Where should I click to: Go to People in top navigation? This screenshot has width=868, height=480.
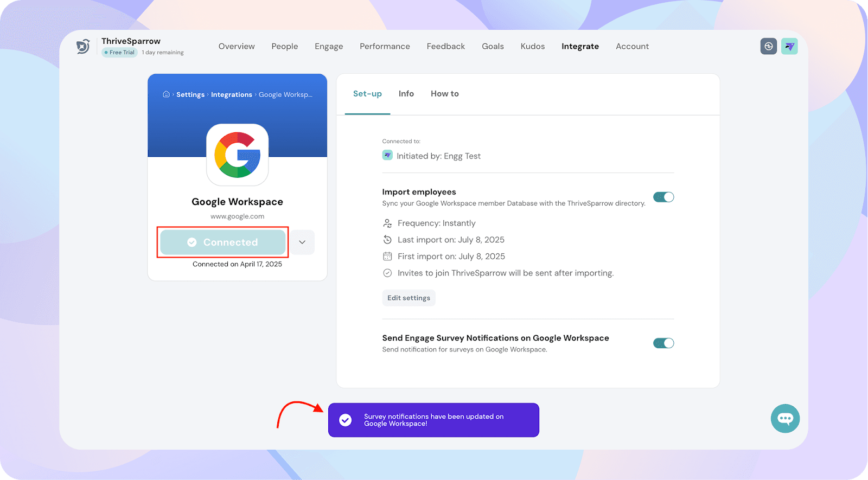click(x=285, y=47)
